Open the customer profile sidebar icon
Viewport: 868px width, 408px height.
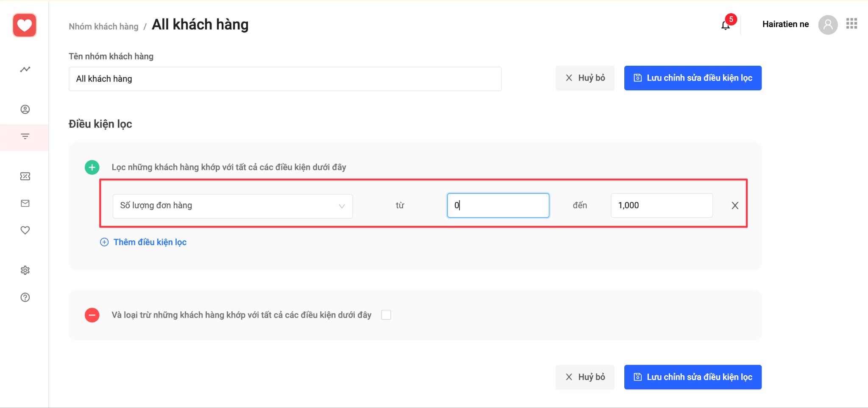click(25, 109)
